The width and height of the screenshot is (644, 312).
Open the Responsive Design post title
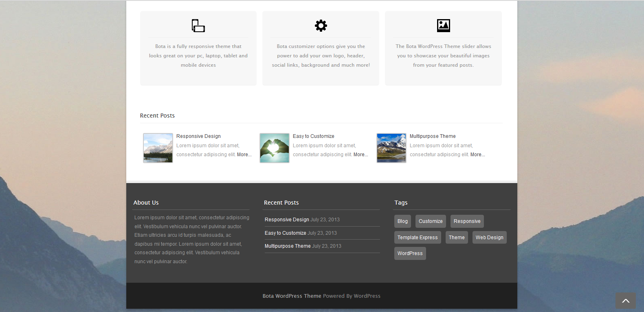(x=198, y=136)
